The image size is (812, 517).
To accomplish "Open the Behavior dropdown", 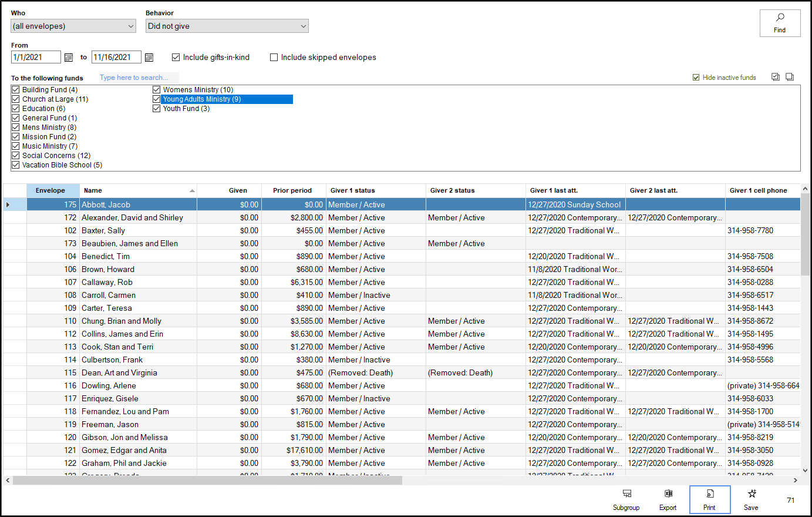I will [227, 26].
